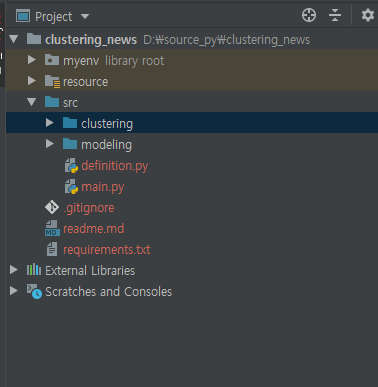Screen dimensions: 378x387
Task: Click the locate-in-tree crosshair icon
Action: pos(309,15)
